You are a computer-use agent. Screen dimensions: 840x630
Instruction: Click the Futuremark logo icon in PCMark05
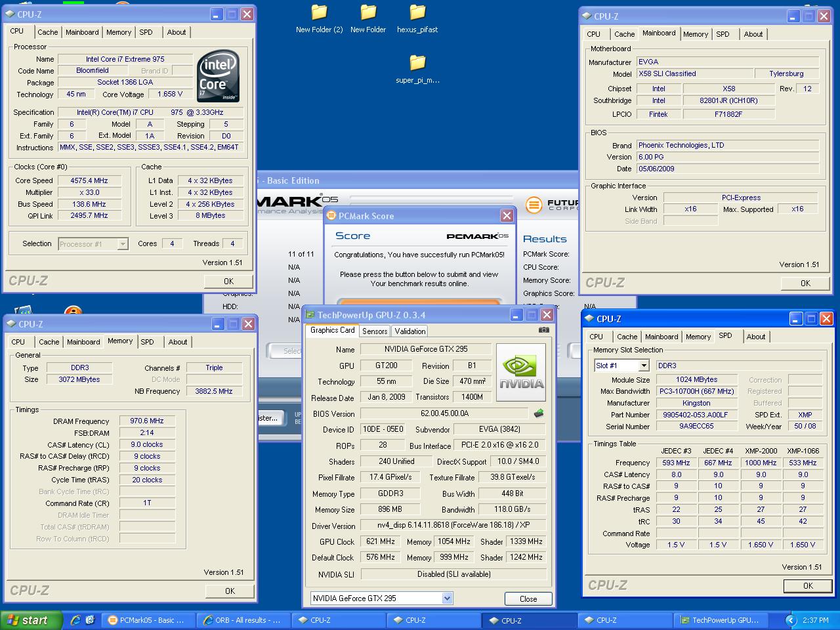pyautogui.click(x=534, y=204)
